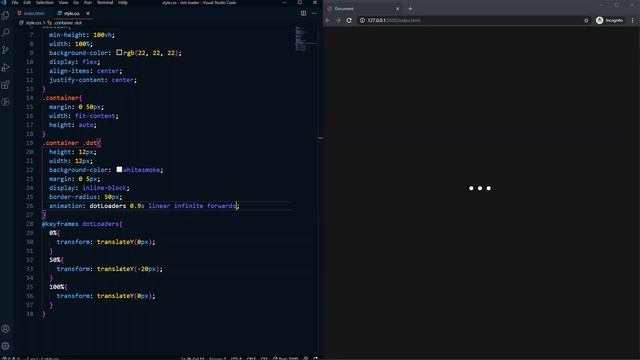Click line number 28 in the gutter
This screenshot has height=360, width=640.
point(29,224)
